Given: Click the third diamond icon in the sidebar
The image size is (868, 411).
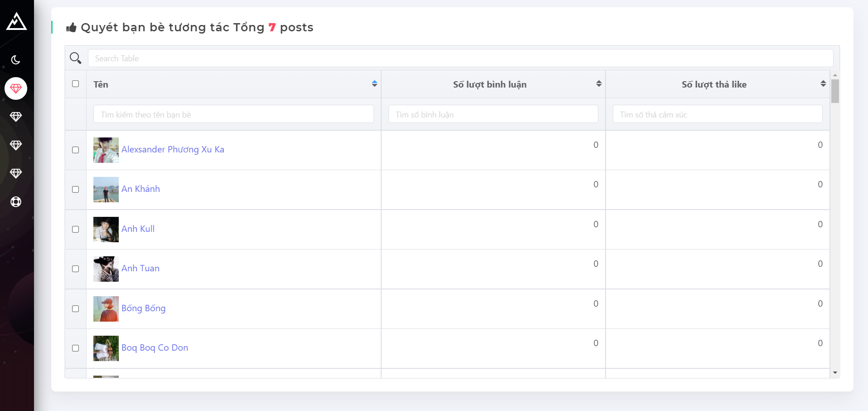Looking at the screenshot, I should pyautogui.click(x=16, y=145).
